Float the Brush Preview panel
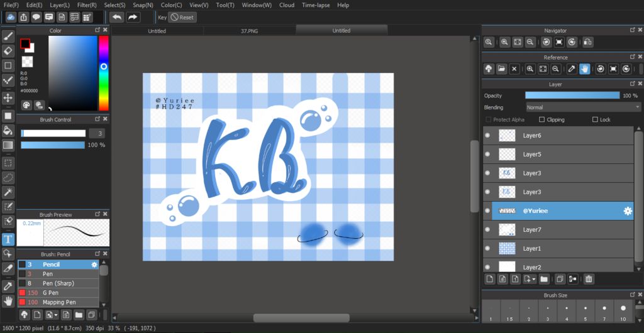This screenshot has width=644, height=333. (97, 214)
